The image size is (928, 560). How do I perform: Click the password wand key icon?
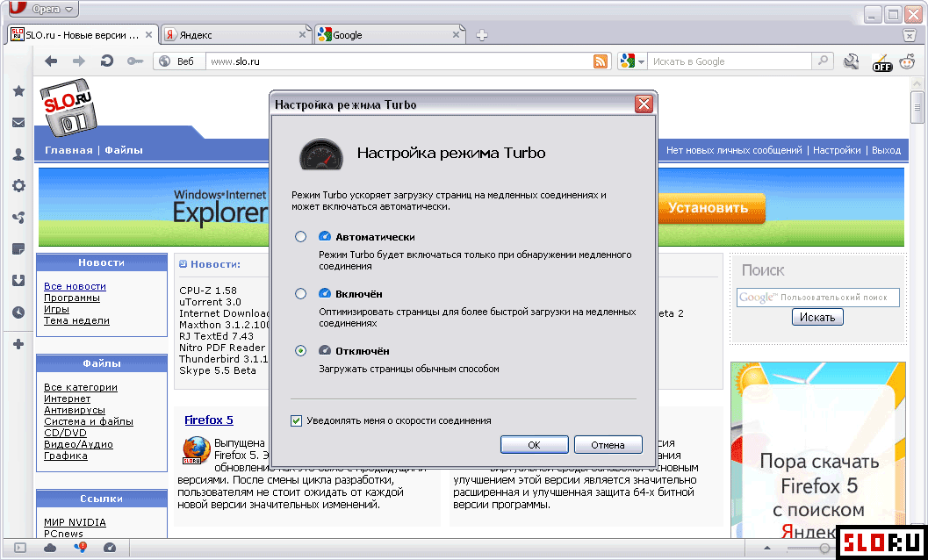click(135, 61)
